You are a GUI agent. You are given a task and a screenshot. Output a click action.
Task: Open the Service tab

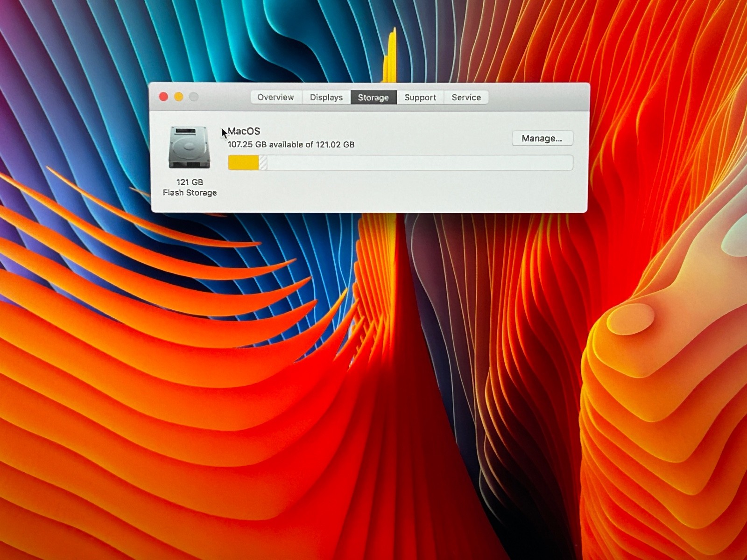[x=466, y=97]
